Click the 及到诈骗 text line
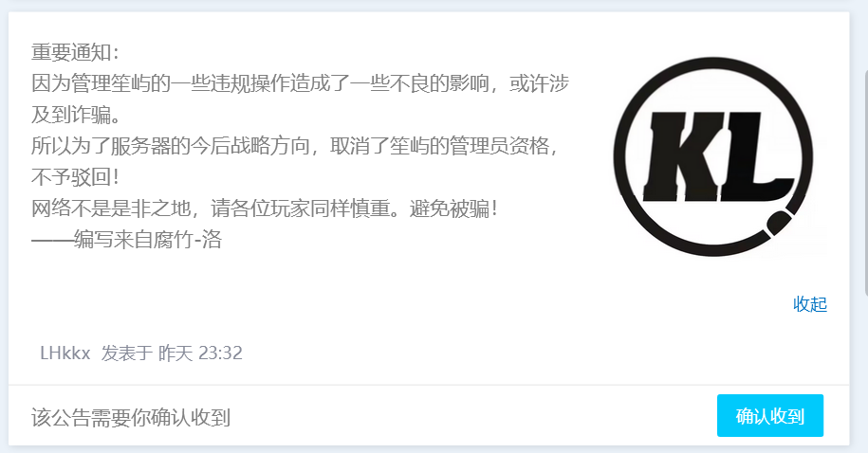Viewport: 868px width, 453px height. pyautogui.click(x=76, y=115)
